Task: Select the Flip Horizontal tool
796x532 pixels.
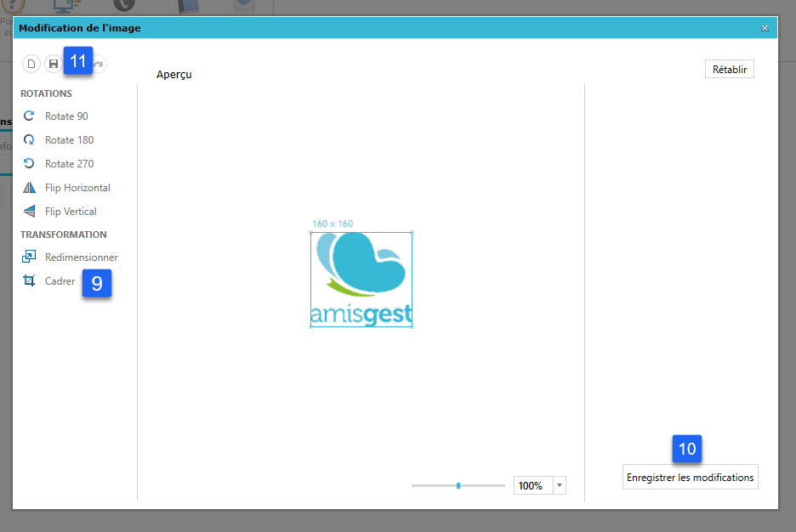Action: (x=66, y=188)
